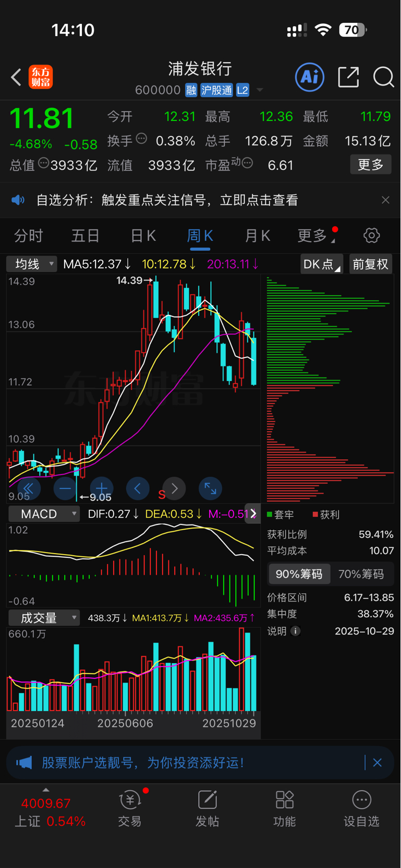401x868 pixels.
Task: Jump to earliest with double-left arrows
Action: (x=29, y=488)
